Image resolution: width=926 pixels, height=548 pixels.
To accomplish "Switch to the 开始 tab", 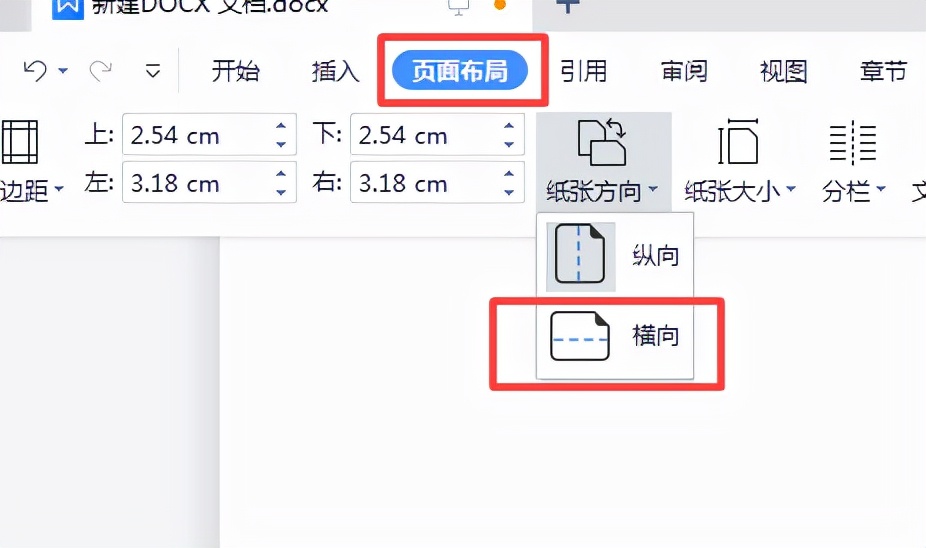I will (236, 71).
